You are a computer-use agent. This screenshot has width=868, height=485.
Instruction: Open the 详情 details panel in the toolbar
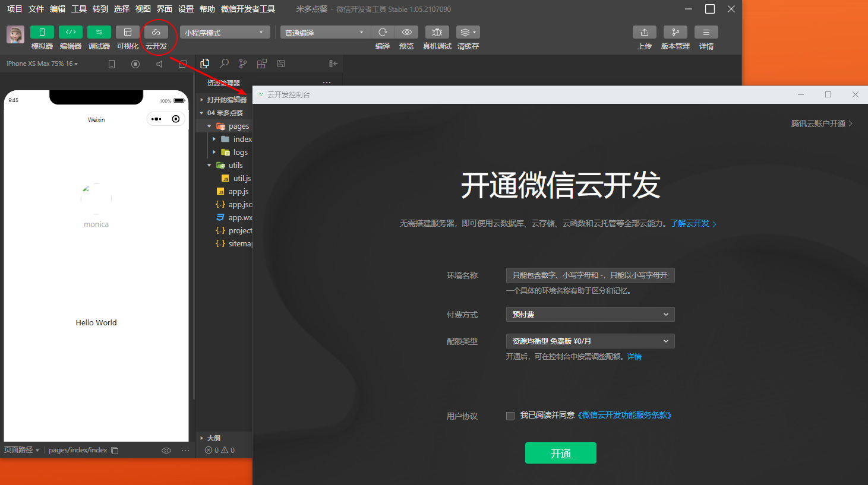pyautogui.click(x=706, y=32)
